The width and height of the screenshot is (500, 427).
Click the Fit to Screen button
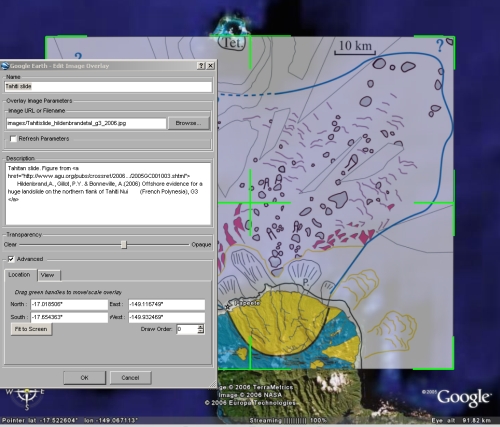(31, 329)
